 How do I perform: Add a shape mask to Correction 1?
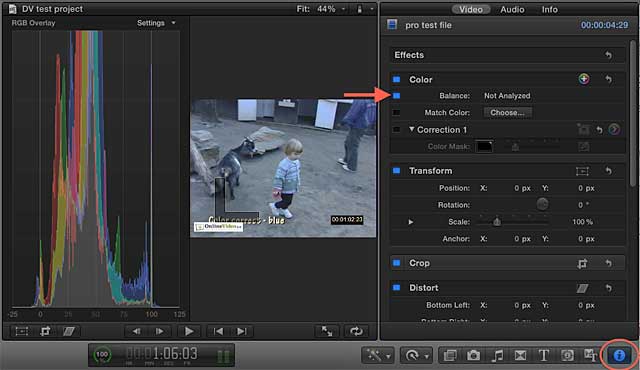[x=584, y=130]
